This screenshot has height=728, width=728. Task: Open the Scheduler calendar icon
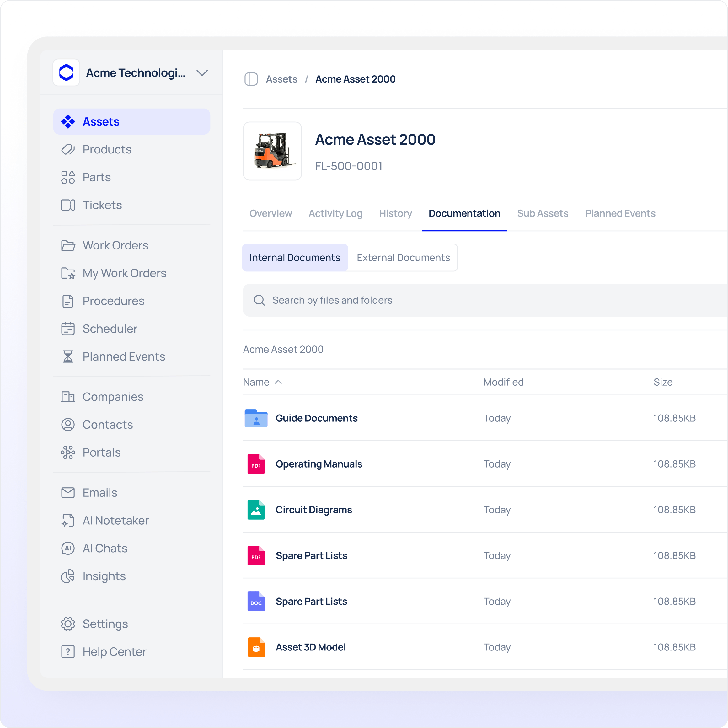click(x=68, y=329)
